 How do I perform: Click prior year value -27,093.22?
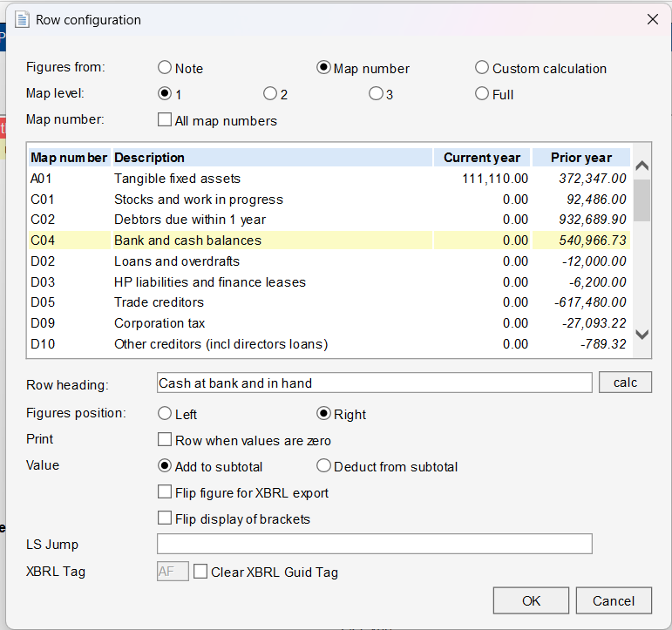pyautogui.click(x=594, y=323)
